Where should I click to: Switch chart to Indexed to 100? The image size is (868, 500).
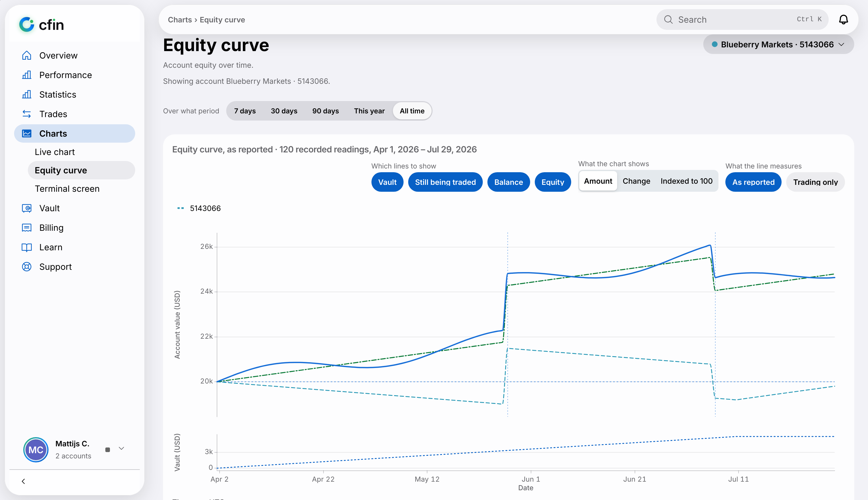tap(686, 181)
